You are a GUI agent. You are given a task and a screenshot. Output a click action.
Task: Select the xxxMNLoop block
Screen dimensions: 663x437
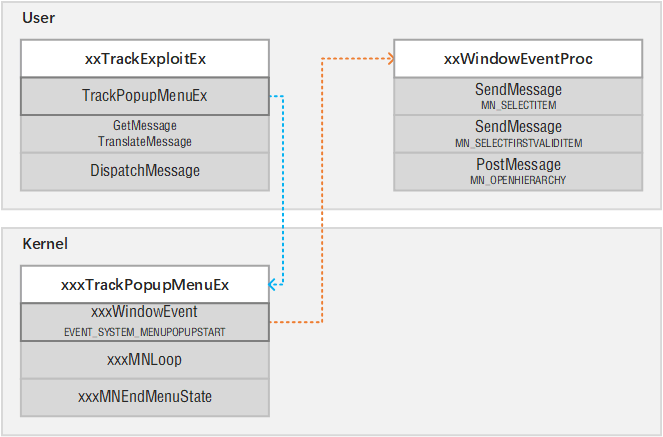[x=145, y=359]
